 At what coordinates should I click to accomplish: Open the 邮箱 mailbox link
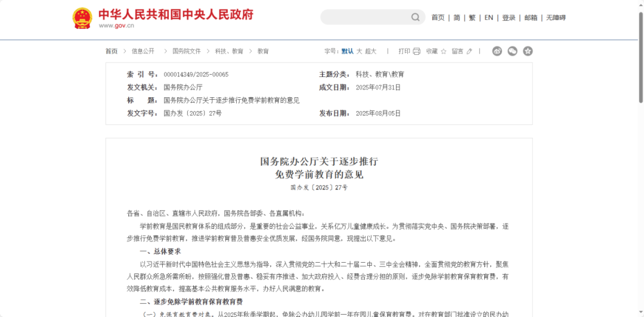tap(531, 18)
